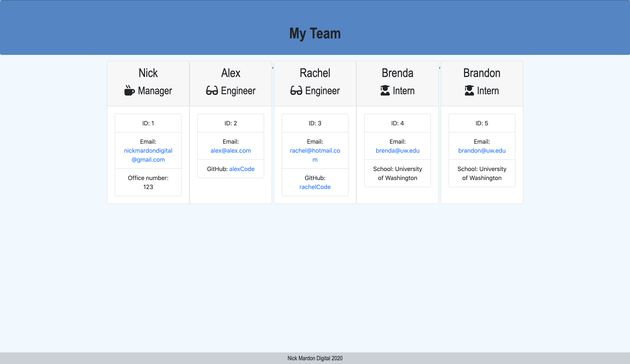Click the coffee cup icon on Nick's card

click(x=129, y=90)
